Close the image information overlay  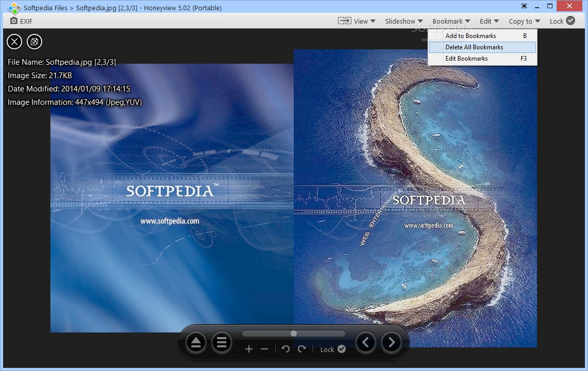click(14, 42)
